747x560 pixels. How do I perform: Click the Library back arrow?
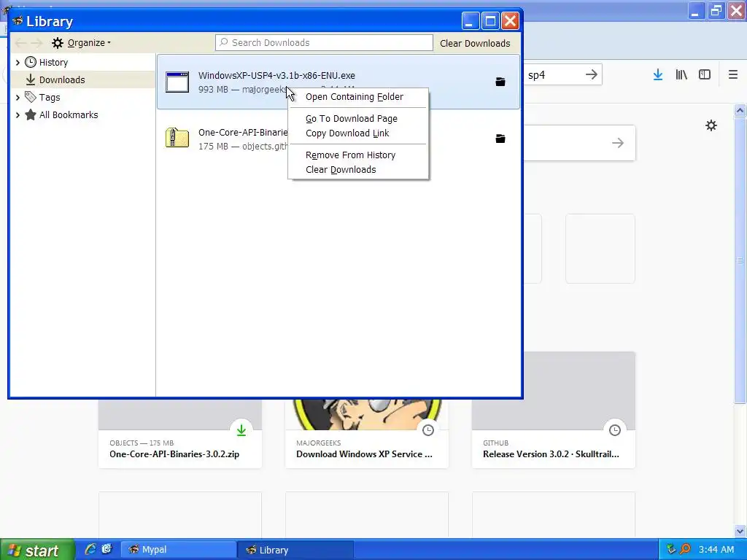[x=20, y=43]
